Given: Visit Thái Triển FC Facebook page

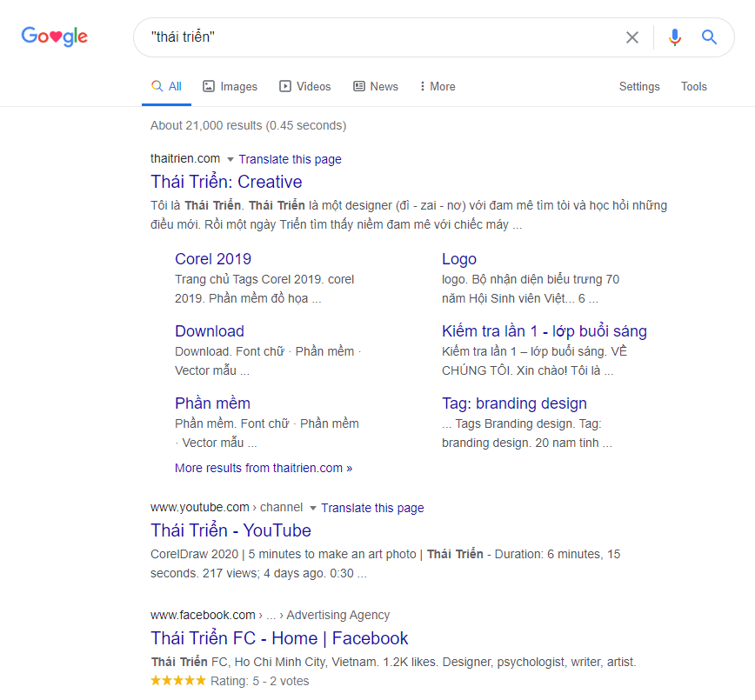Looking at the screenshot, I should [278, 638].
